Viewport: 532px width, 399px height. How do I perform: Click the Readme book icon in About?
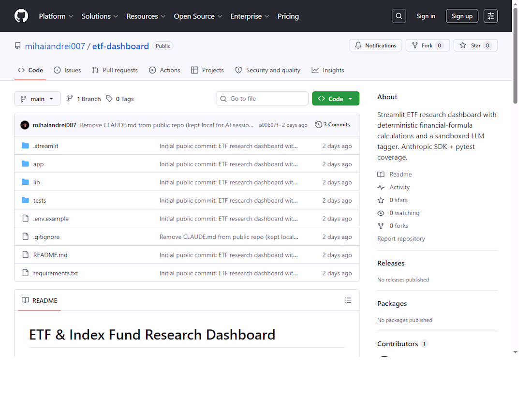[381, 175]
